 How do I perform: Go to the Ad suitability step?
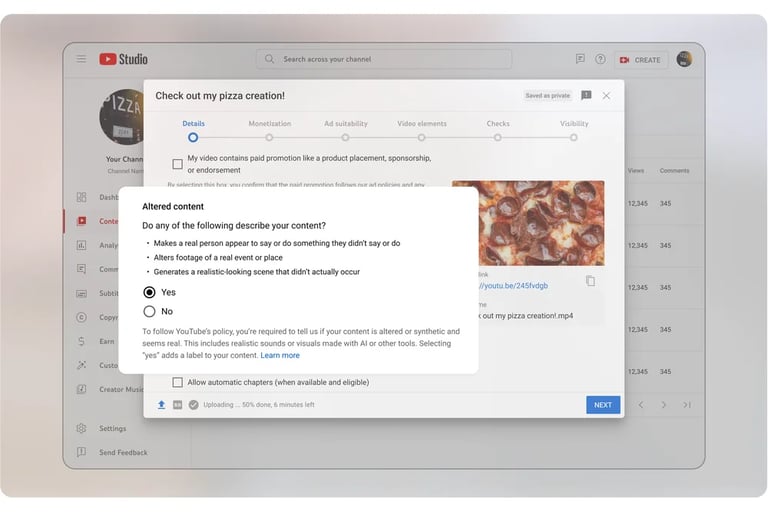pos(345,131)
